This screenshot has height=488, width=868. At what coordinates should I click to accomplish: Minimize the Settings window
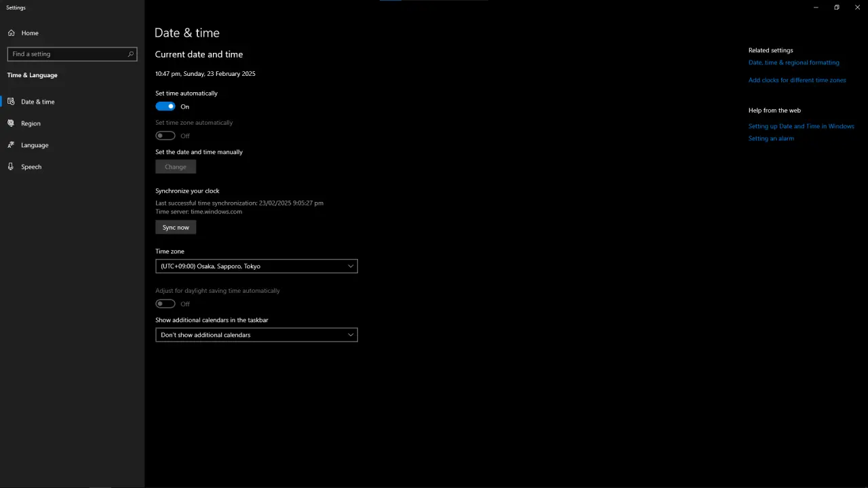(x=816, y=7)
